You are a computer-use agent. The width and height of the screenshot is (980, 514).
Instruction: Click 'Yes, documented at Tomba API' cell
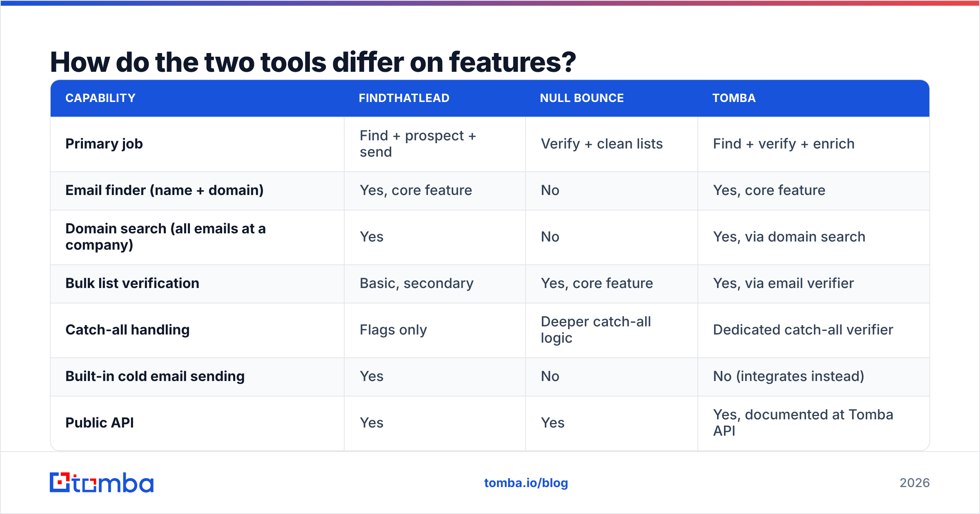(803, 423)
